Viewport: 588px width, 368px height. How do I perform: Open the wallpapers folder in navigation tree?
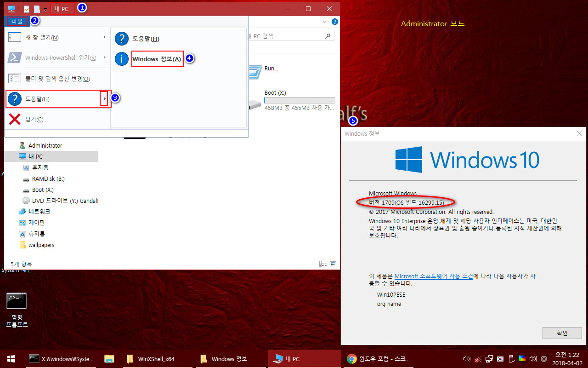36,245
